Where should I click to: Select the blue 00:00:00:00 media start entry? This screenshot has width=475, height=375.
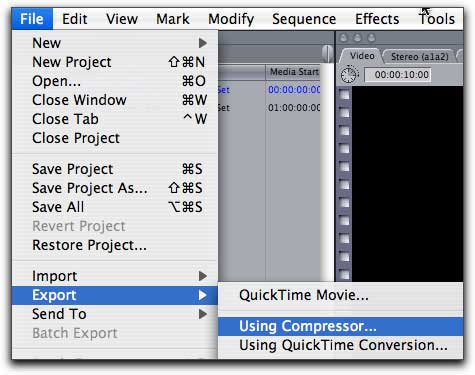pyautogui.click(x=294, y=90)
